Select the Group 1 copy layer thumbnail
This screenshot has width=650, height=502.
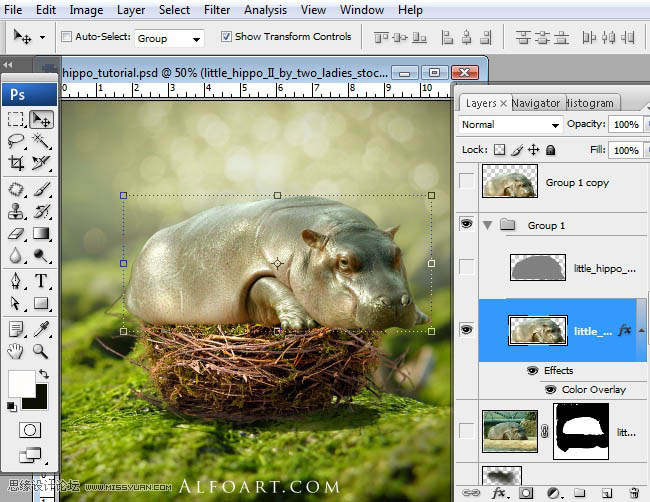(x=510, y=183)
